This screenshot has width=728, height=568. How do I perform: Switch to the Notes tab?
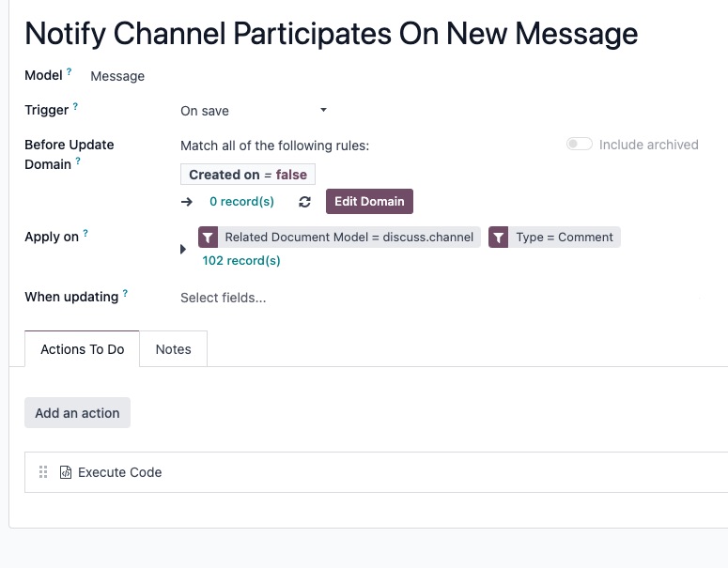[173, 349]
